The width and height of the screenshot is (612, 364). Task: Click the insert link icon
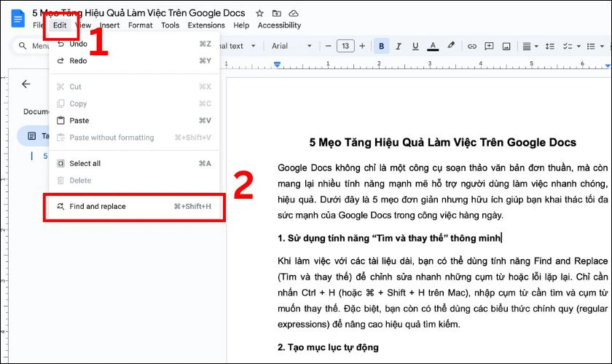(x=472, y=46)
